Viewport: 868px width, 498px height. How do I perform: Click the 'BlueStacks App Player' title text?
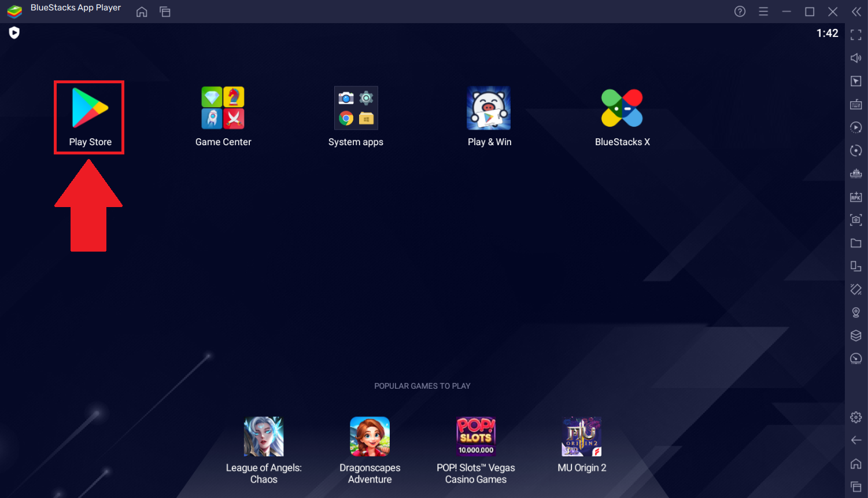click(x=76, y=8)
